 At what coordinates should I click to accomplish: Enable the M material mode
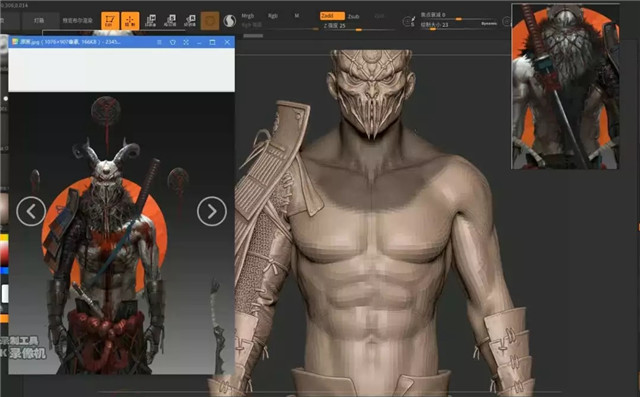[x=297, y=16]
